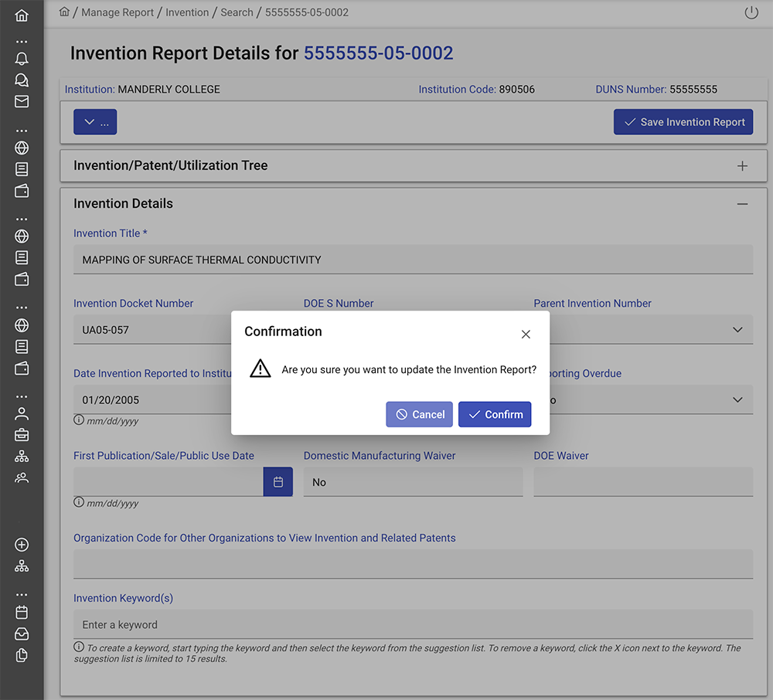
Task: Click the power icon at top right
Action: pyautogui.click(x=751, y=12)
